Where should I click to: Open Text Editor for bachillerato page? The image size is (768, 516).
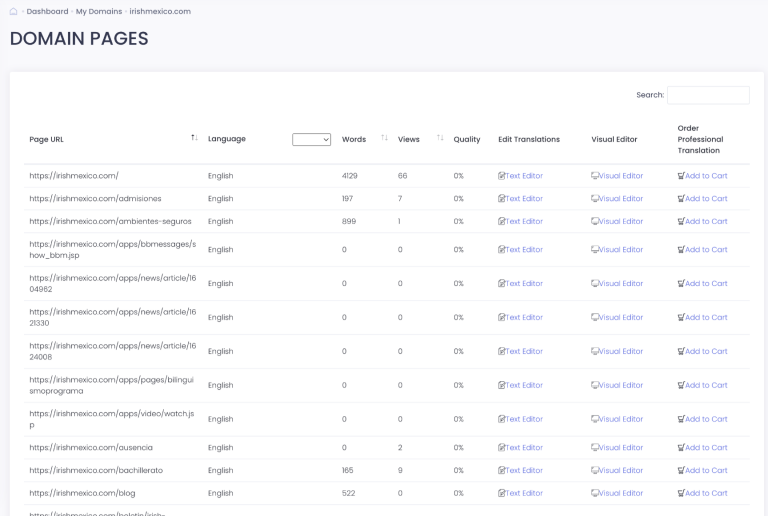pos(521,470)
